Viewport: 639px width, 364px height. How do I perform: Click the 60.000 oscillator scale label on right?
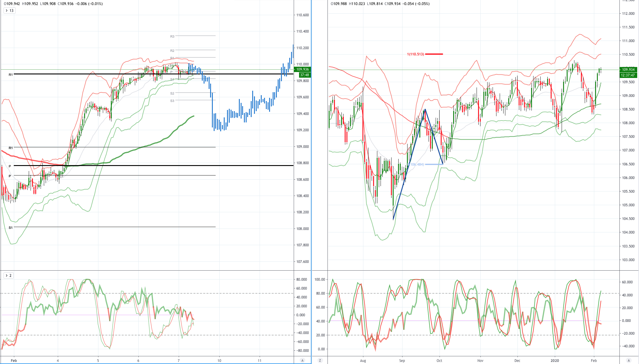click(627, 282)
